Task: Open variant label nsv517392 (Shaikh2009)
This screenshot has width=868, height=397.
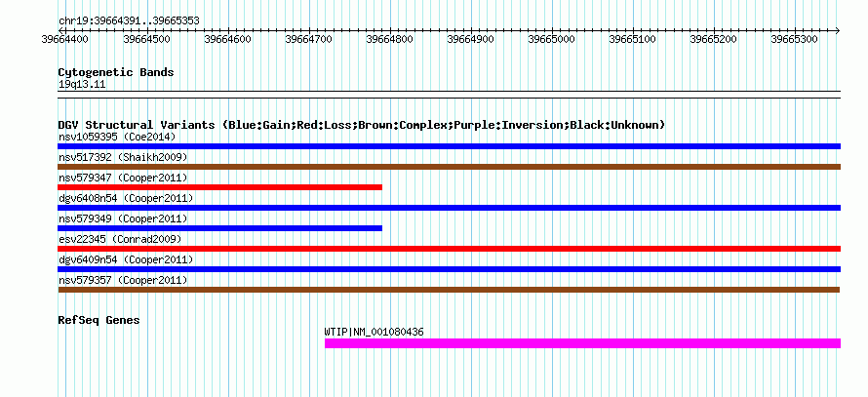Action: coord(123,158)
